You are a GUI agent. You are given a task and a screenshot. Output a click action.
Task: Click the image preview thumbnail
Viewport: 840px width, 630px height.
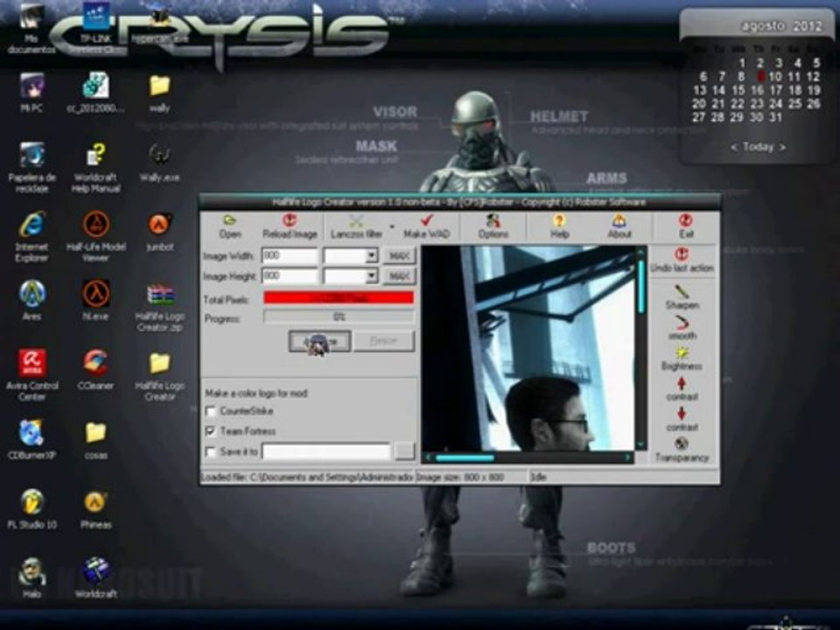(528, 348)
